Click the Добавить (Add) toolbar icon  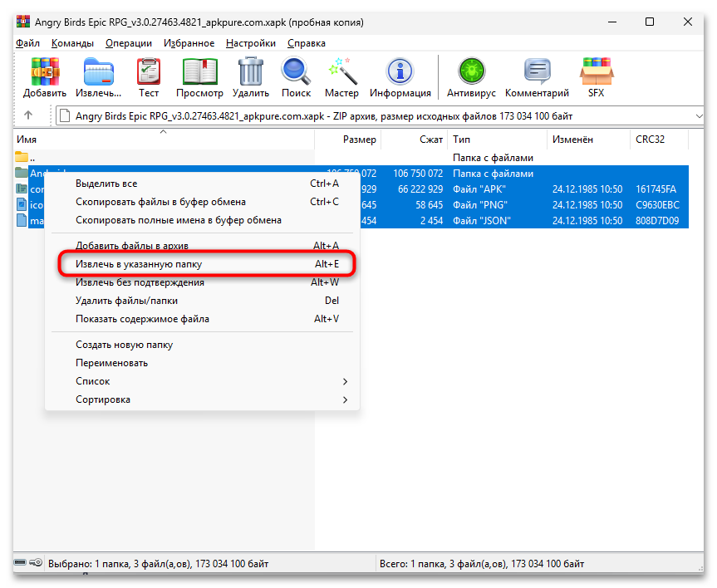tap(45, 71)
